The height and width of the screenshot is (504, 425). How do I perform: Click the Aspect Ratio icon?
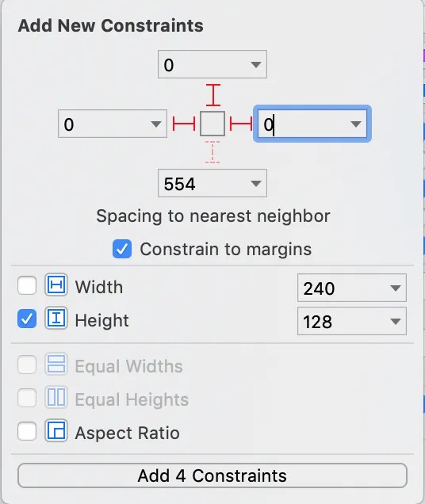click(x=56, y=431)
